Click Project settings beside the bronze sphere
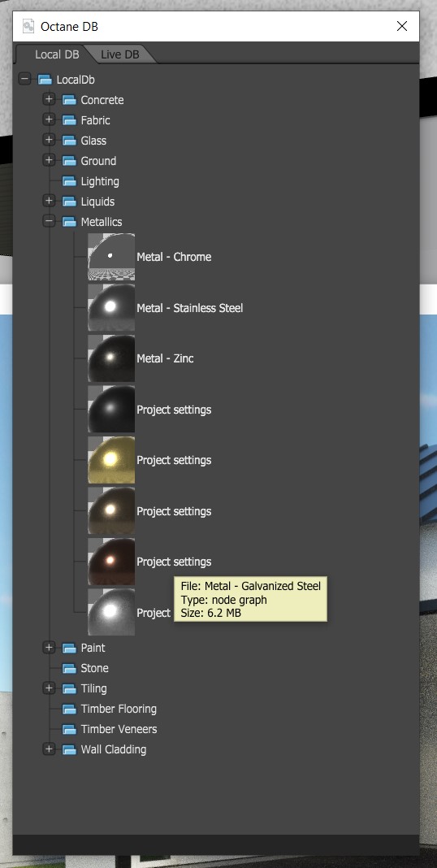Viewport: 437px width, 868px height. coord(174,511)
